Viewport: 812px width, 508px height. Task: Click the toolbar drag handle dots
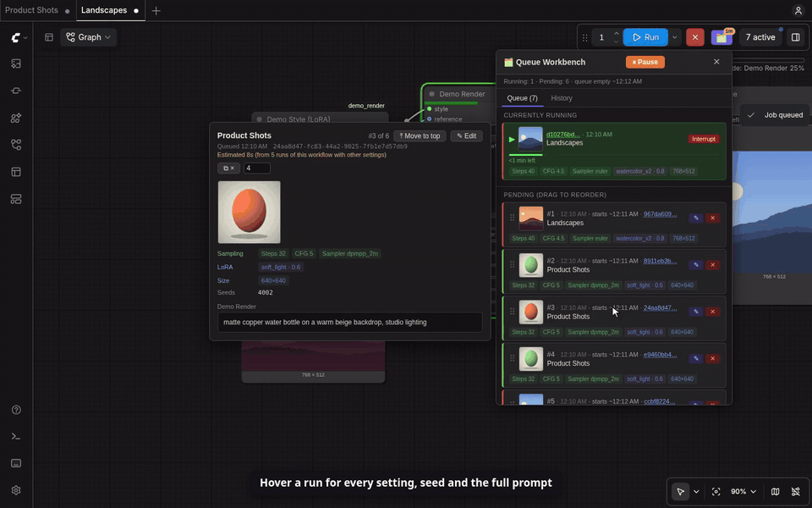pyautogui.click(x=584, y=37)
